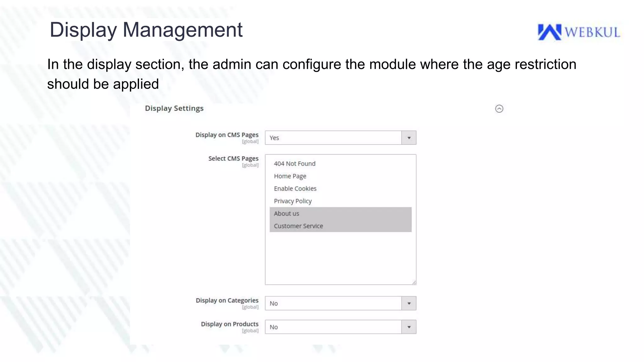Select Home Page in CMS pages list
644x362 pixels.
click(341, 176)
